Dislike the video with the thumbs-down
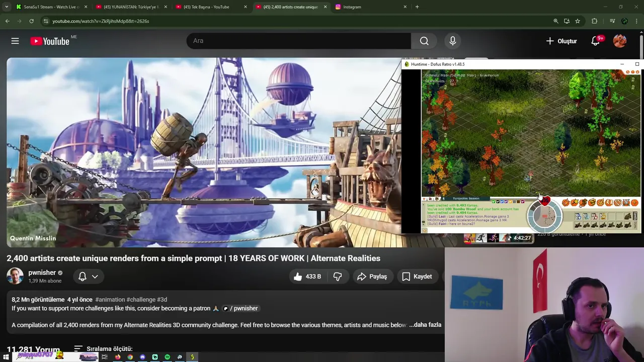This screenshot has height=362, width=644. [x=338, y=277]
